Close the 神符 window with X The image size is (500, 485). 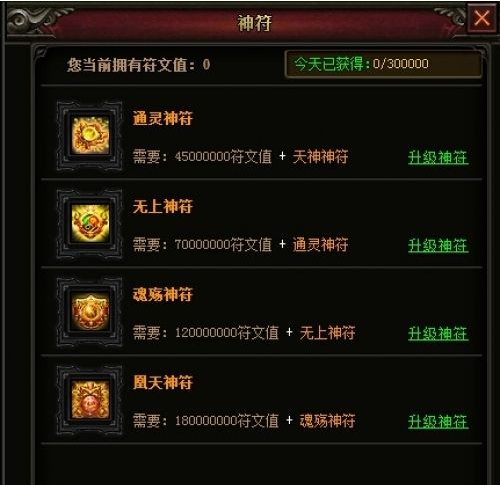tap(482, 18)
